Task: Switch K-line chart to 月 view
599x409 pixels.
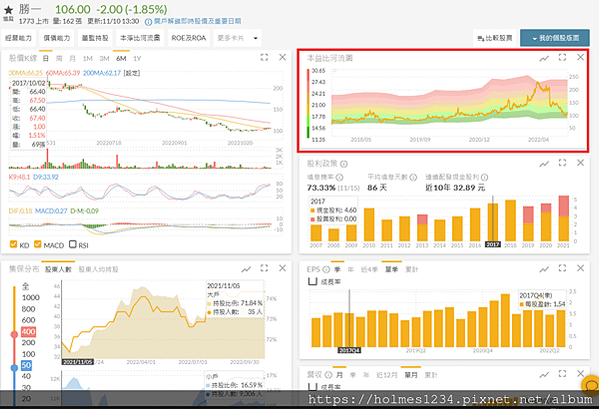Action: [72, 59]
